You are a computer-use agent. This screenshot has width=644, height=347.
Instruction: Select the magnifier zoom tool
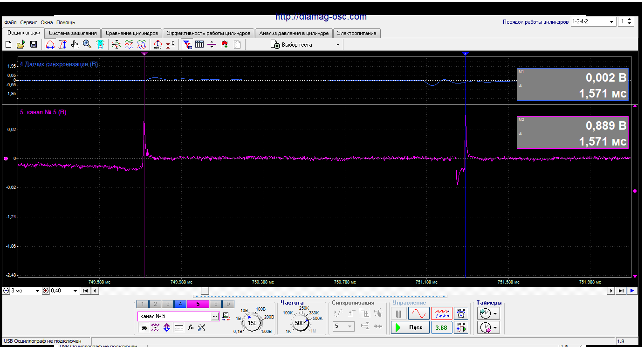(x=87, y=44)
